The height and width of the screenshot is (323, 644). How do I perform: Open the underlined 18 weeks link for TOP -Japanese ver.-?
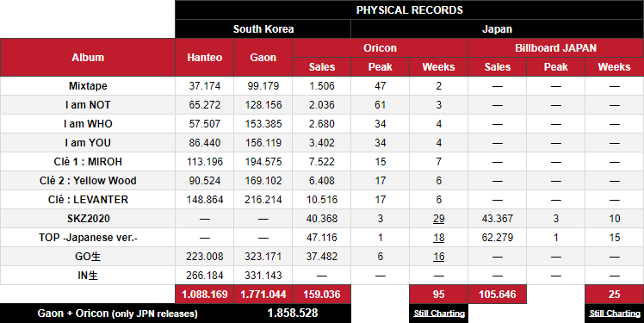point(438,238)
